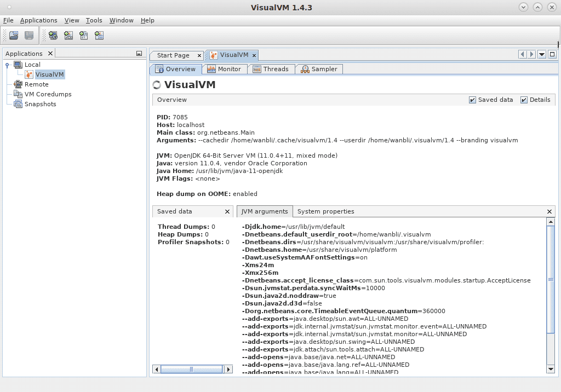
Task: Click the PID: 7085 line
Action: (x=172, y=117)
